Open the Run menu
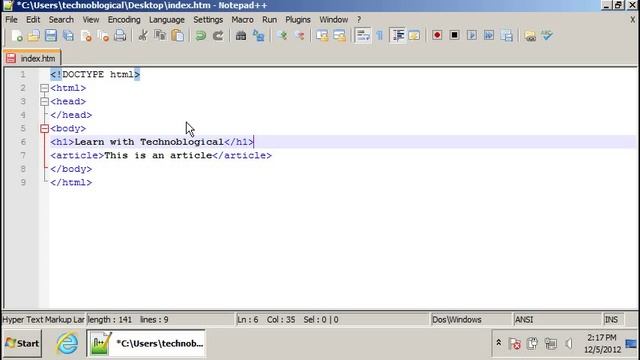640x360 pixels. point(269,20)
